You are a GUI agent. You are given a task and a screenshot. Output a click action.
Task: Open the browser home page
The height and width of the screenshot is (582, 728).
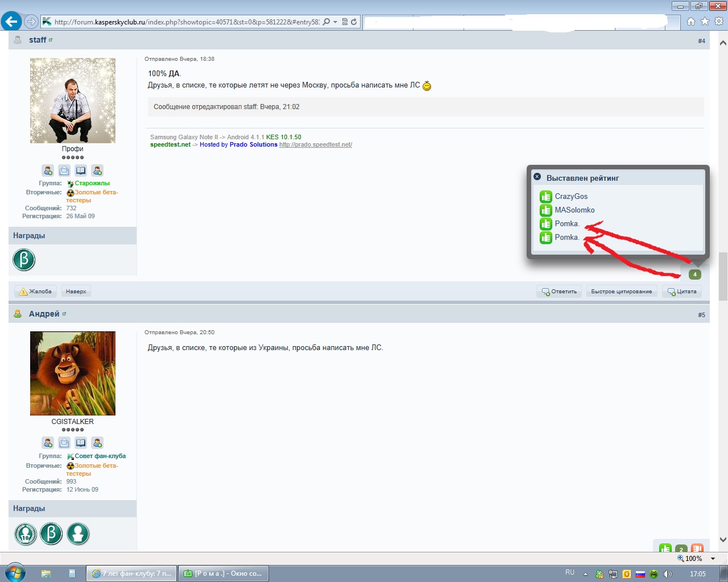pos(691,22)
